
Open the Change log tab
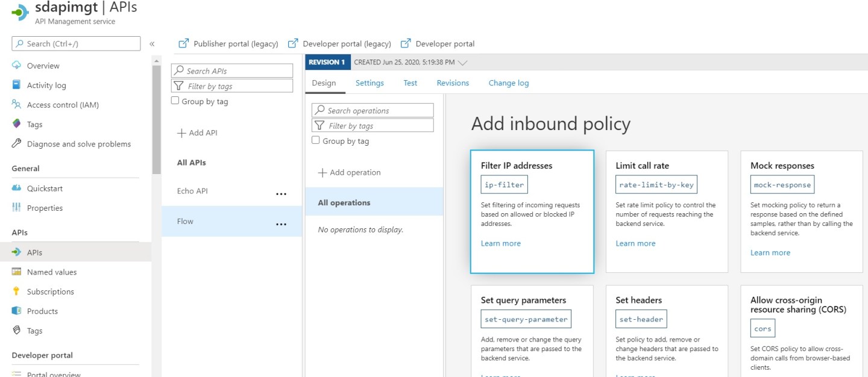(x=509, y=83)
